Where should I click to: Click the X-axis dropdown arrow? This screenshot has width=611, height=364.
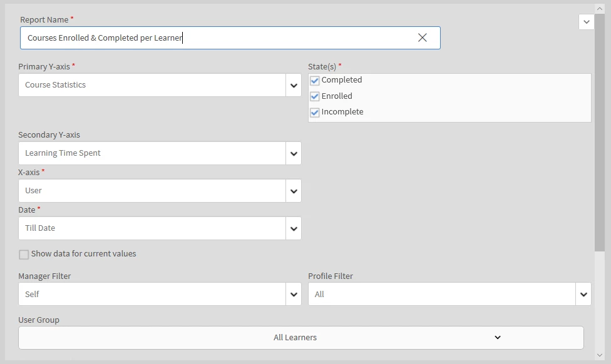(x=294, y=191)
